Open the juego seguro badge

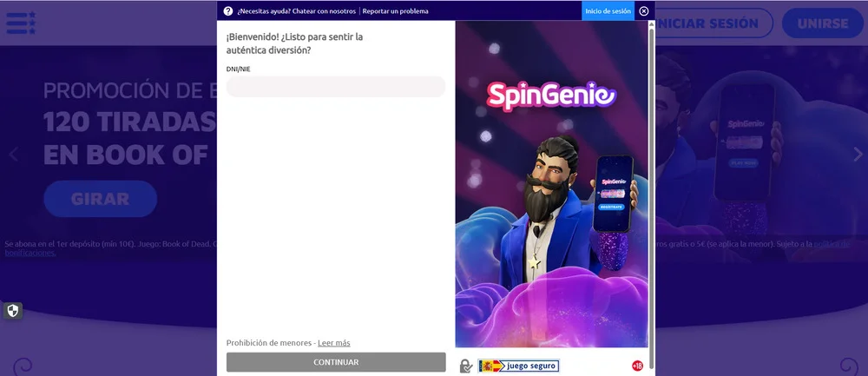pos(518,366)
